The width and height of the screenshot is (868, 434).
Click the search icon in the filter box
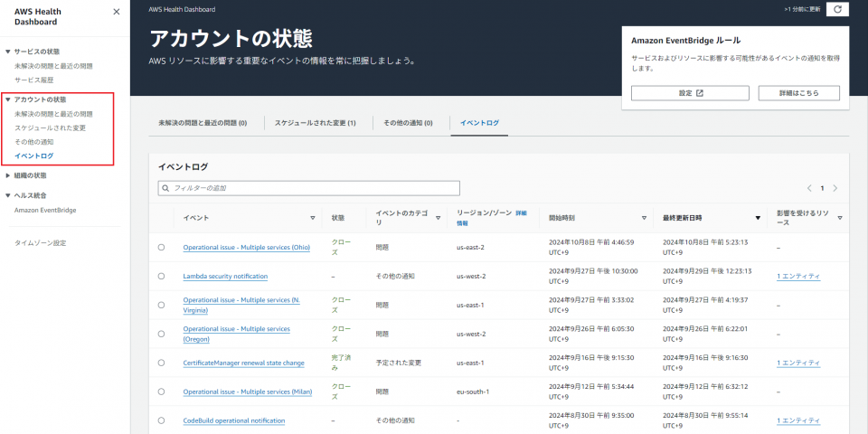pyautogui.click(x=165, y=188)
